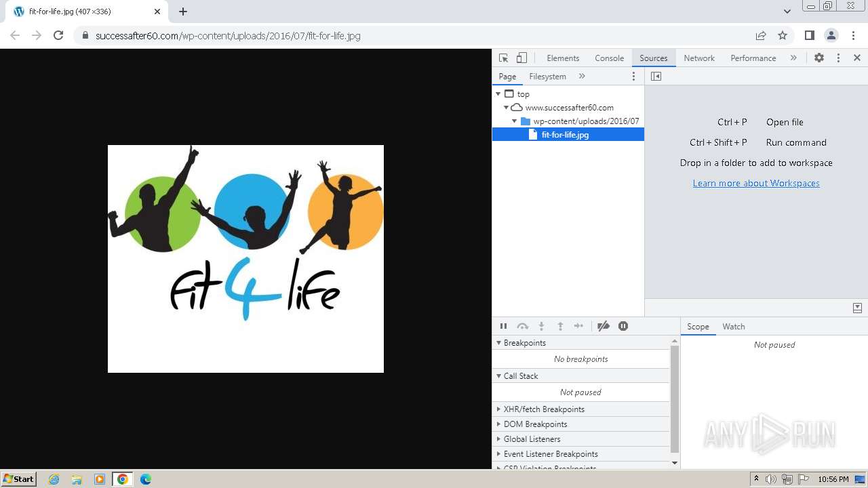Select fit-for-life.jpg file in tree
The height and width of the screenshot is (488, 868).
click(x=568, y=135)
